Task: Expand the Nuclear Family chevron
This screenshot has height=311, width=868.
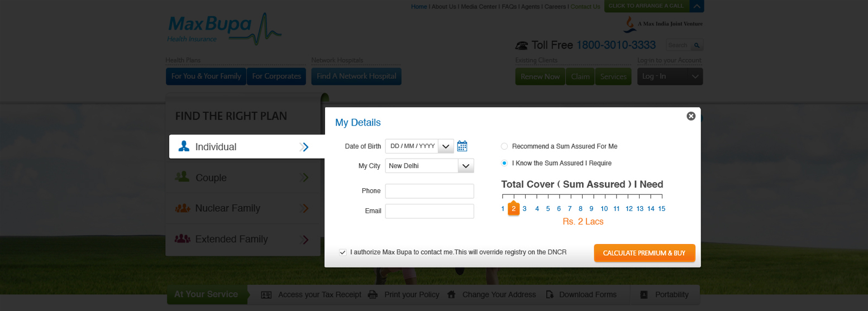Action: click(x=304, y=208)
